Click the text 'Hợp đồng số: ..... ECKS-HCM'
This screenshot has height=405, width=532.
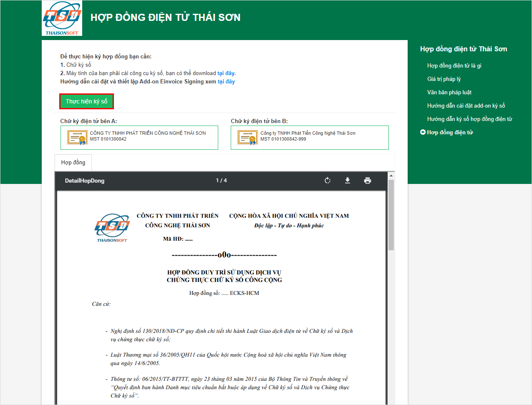[224, 293]
